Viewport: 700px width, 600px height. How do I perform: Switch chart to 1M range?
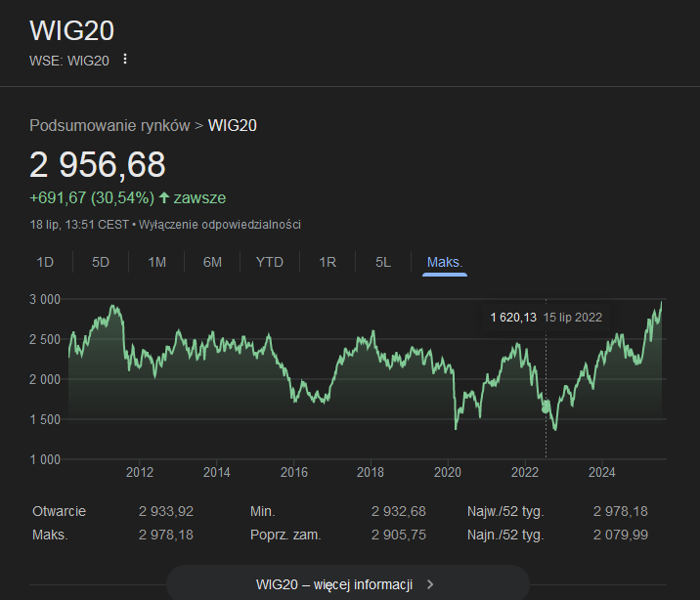(156, 262)
